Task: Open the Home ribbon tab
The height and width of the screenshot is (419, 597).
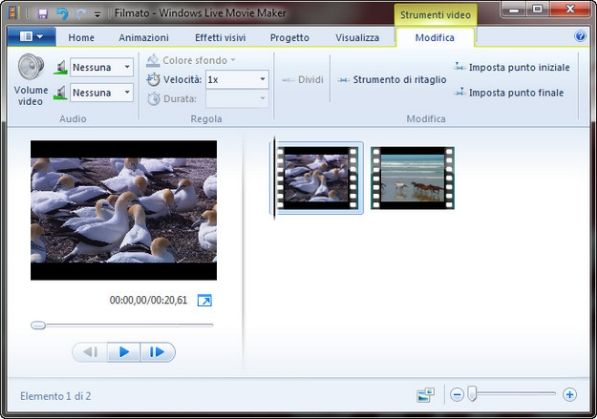Action: [81, 38]
